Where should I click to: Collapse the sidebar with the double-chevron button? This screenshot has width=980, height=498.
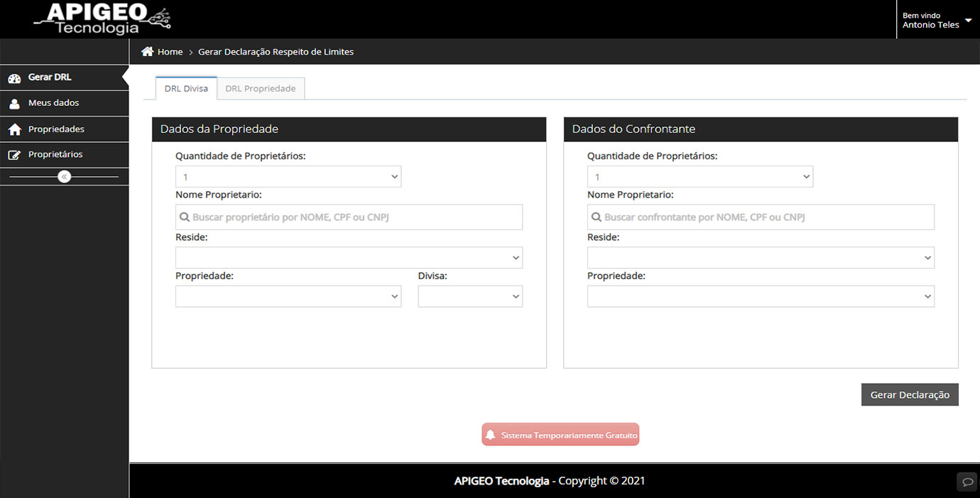pyautogui.click(x=65, y=177)
